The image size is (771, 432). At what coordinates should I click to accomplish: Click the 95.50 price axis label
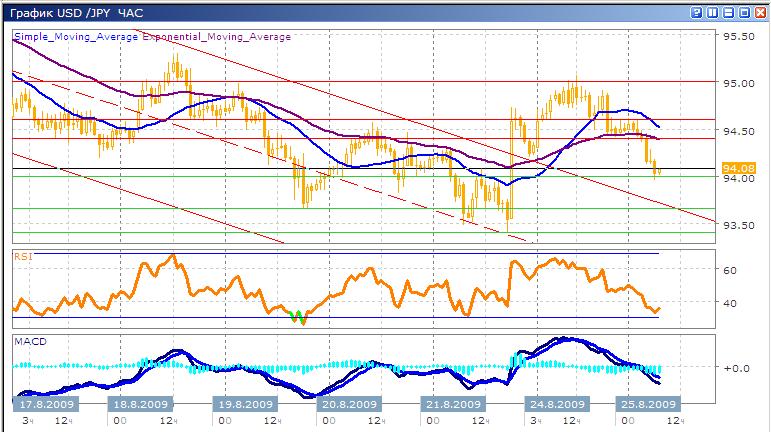tap(736, 36)
